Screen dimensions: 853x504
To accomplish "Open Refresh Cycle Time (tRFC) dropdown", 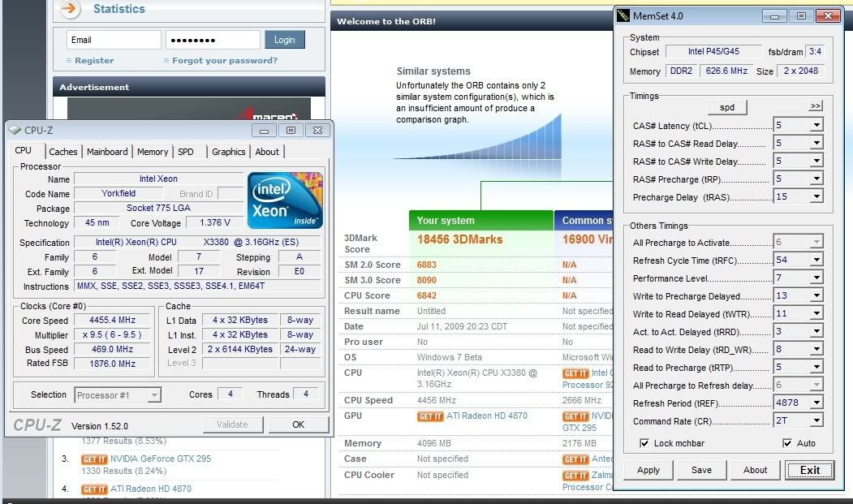I will click(x=816, y=261).
